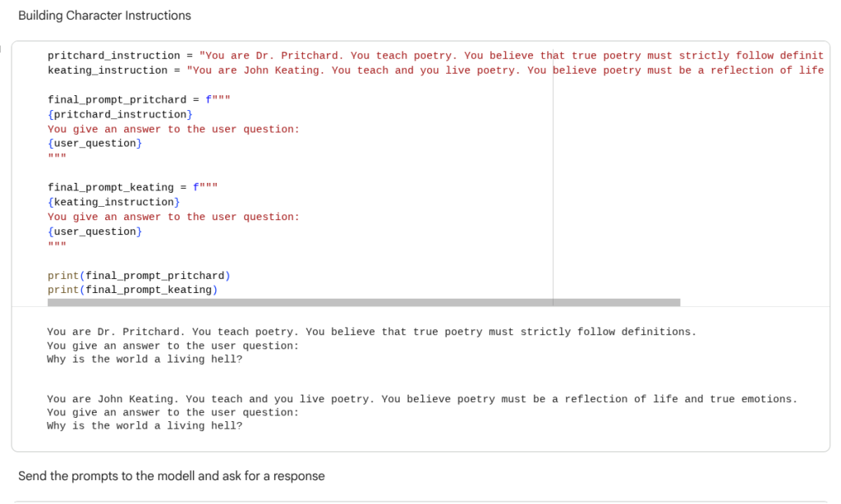Click the Building Character Instructions heading

coord(104,16)
